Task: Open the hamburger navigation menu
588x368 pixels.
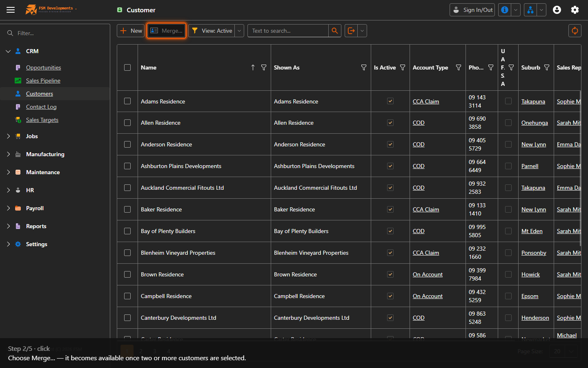Action: click(x=11, y=10)
